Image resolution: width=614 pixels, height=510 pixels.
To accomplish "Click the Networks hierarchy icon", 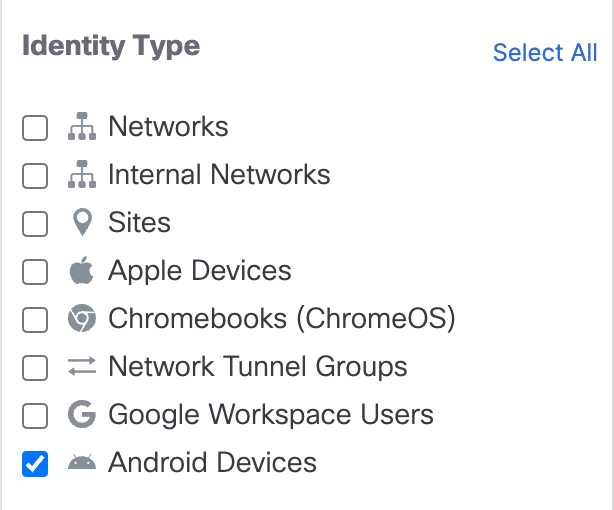I will [x=82, y=127].
